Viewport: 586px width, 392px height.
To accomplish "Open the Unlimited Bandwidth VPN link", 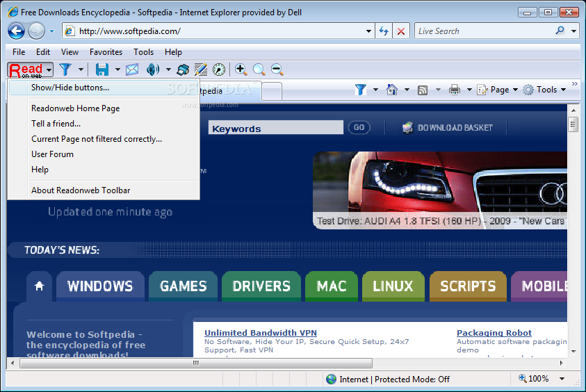I will point(261,333).
